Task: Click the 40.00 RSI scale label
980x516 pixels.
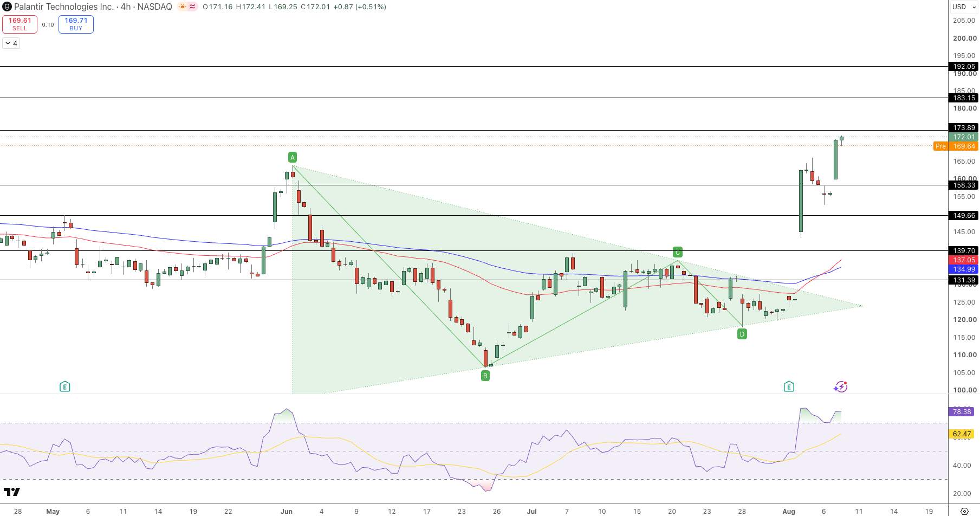Action: click(x=962, y=466)
